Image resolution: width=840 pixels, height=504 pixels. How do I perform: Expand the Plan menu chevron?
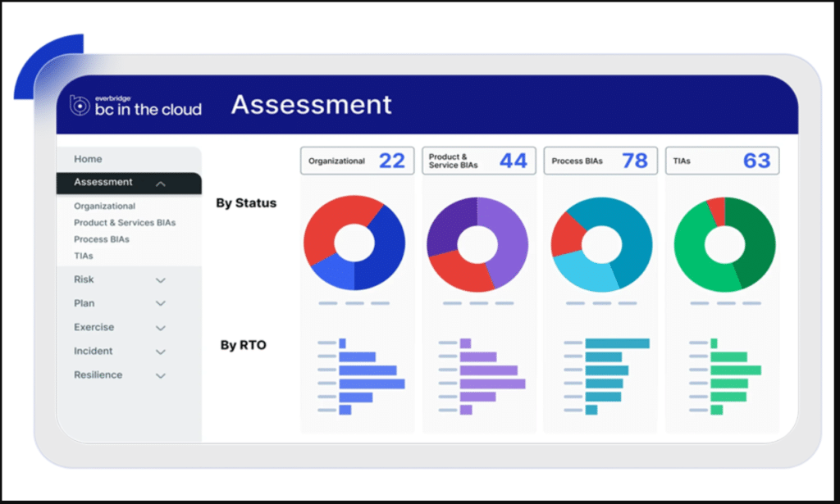(161, 304)
